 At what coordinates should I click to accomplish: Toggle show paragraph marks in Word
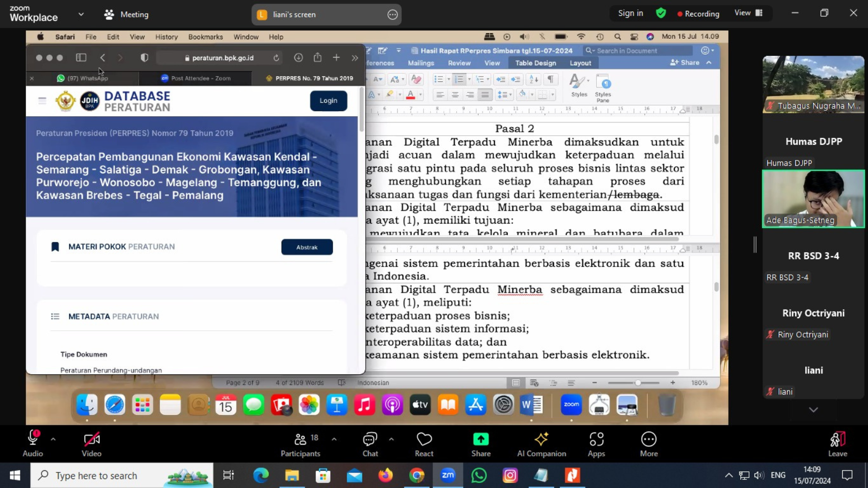pos(550,80)
